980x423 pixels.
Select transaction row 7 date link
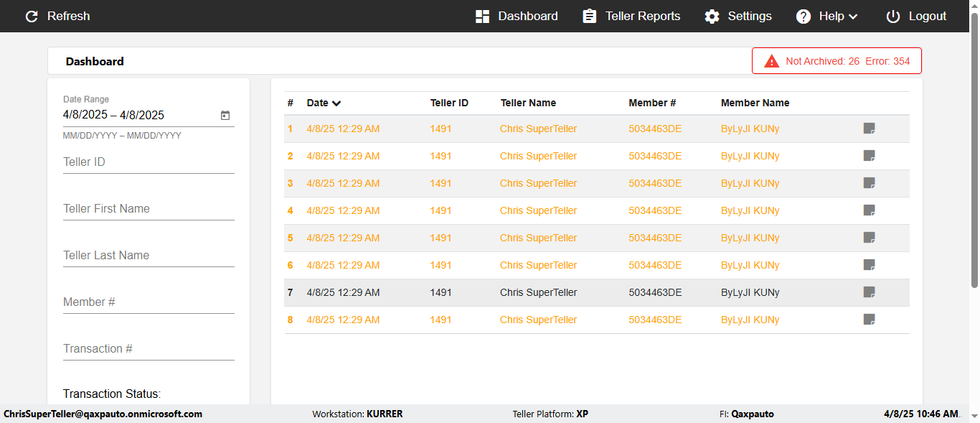tap(343, 292)
